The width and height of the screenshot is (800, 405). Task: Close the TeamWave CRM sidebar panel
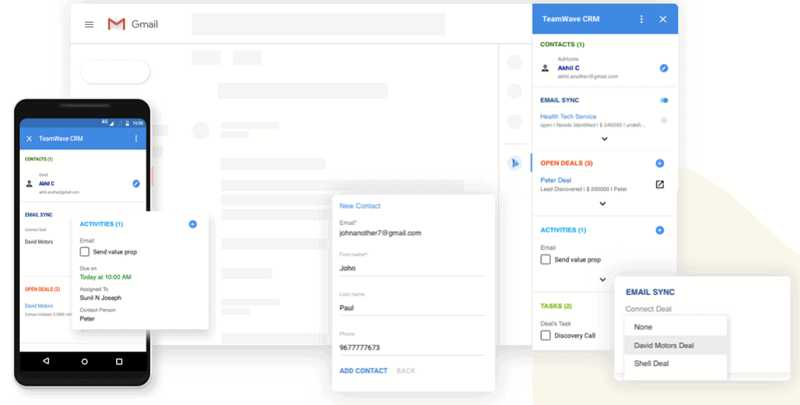coord(663,19)
